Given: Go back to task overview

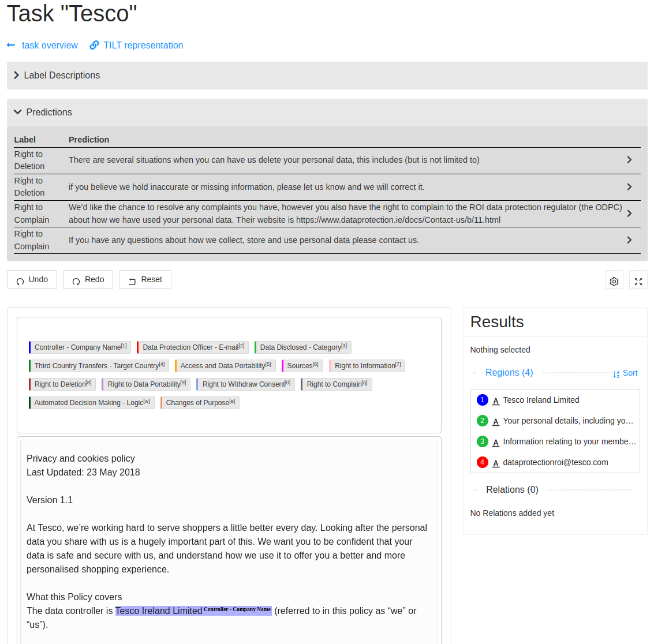Looking at the screenshot, I should (50, 46).
